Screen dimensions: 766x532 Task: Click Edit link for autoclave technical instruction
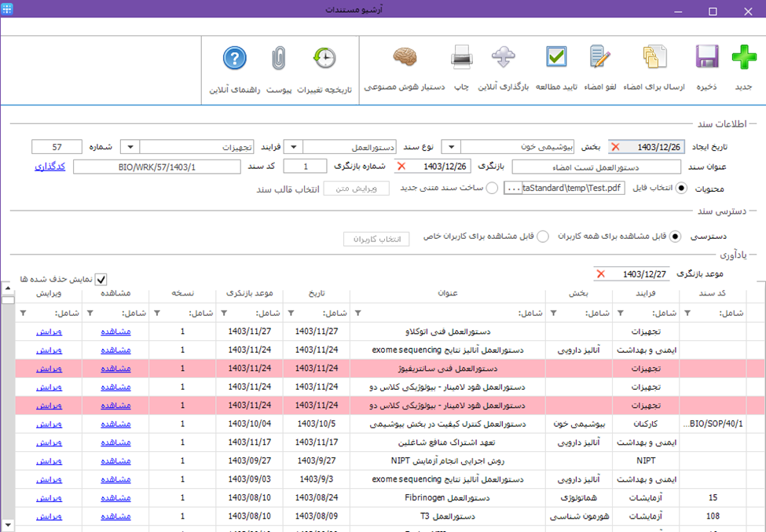[49, 332]
